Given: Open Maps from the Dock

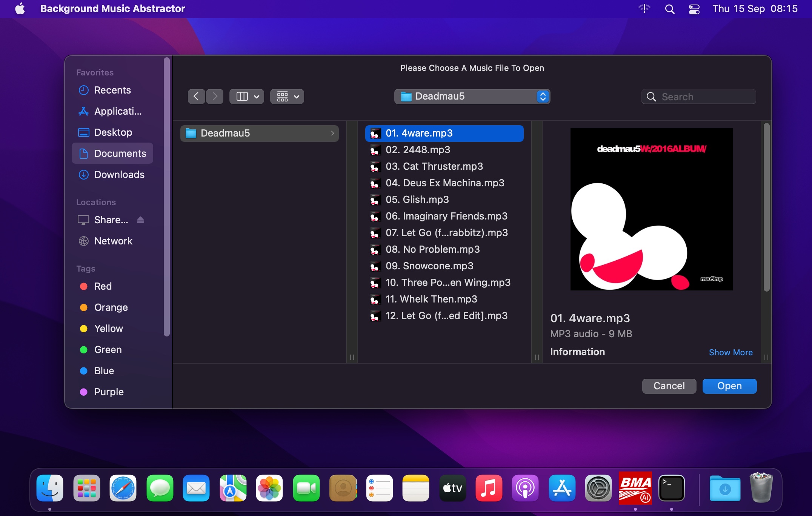Looking at the screenshot, I should point(233,488).
